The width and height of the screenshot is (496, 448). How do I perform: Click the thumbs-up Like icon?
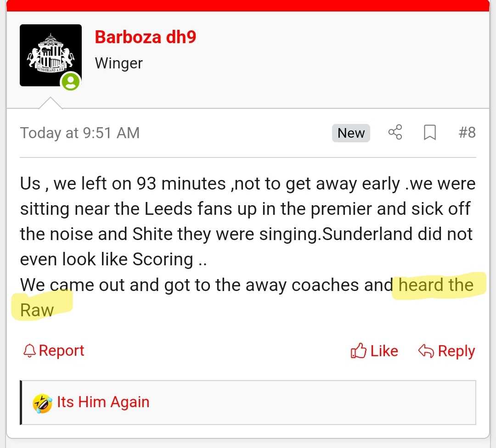tap(358, 351)
